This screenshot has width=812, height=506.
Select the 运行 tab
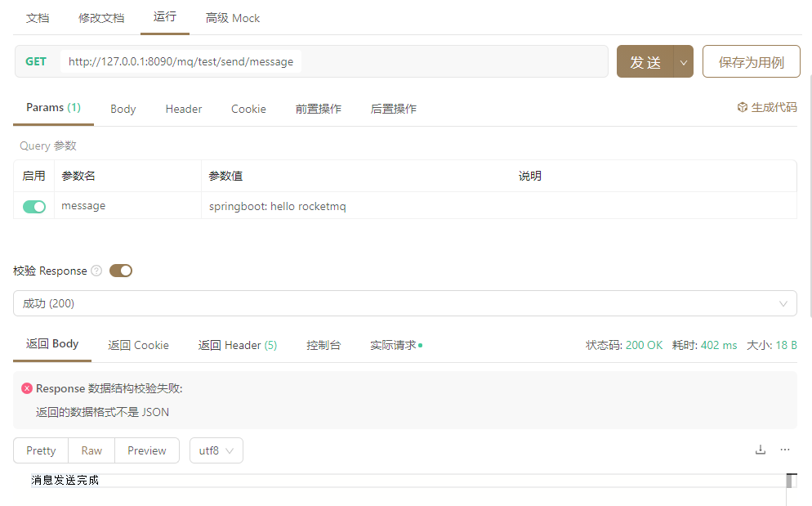(165, 17)
